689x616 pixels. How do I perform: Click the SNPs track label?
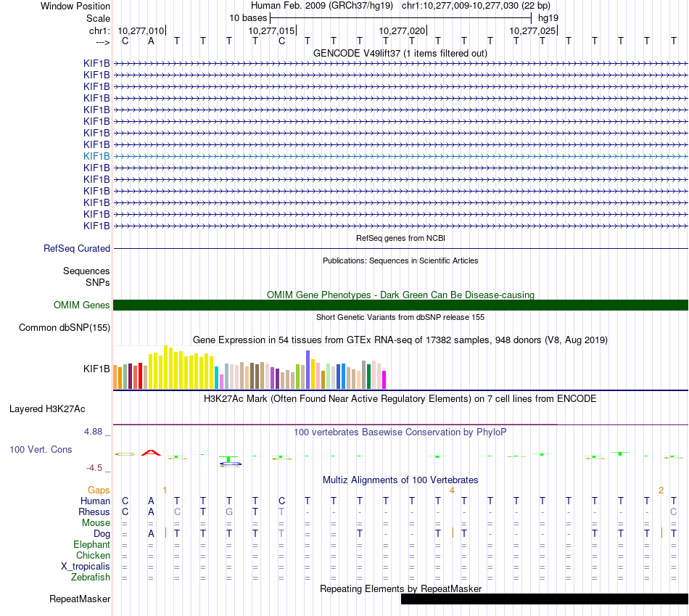[x=98, y=283]
